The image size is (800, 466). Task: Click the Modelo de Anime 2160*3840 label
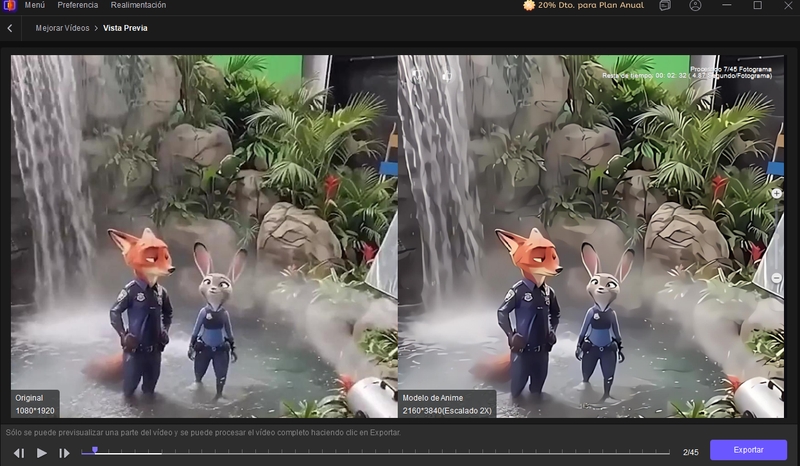tap(447, 404)
